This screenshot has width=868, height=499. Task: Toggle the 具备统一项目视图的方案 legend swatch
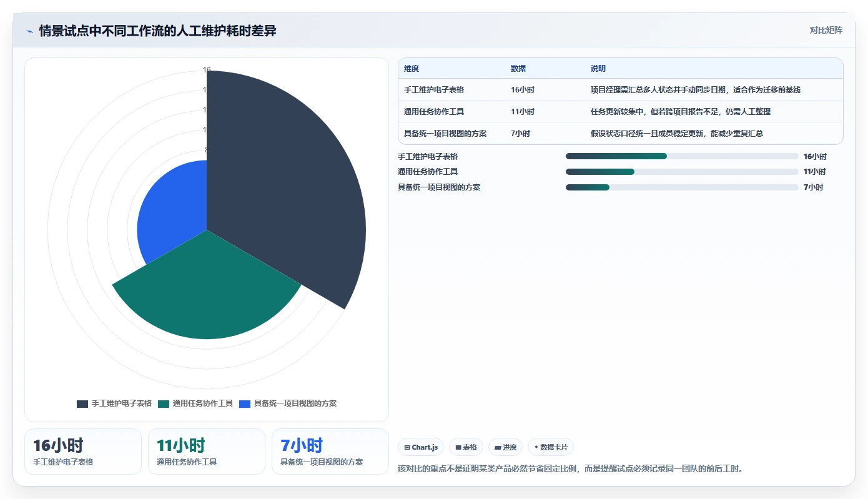(x=245, y=404)
